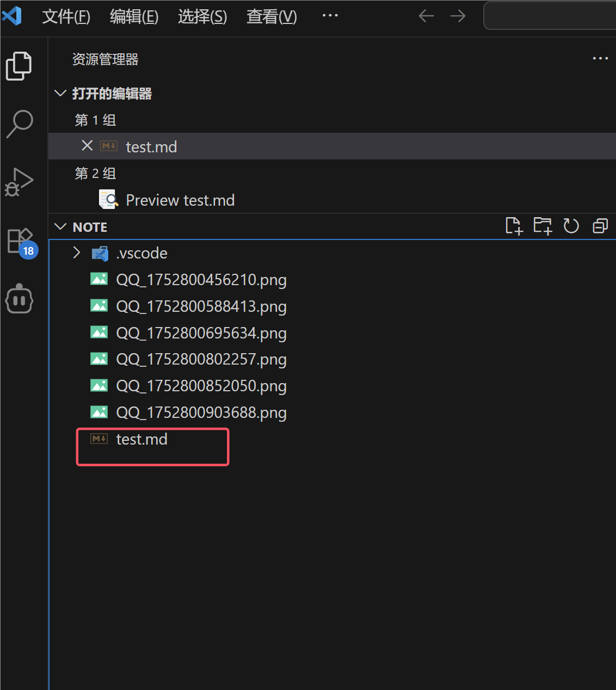Collapse the 打开的编辑器 section
This screenshot has height=690, width=616.
pos(60,93)
